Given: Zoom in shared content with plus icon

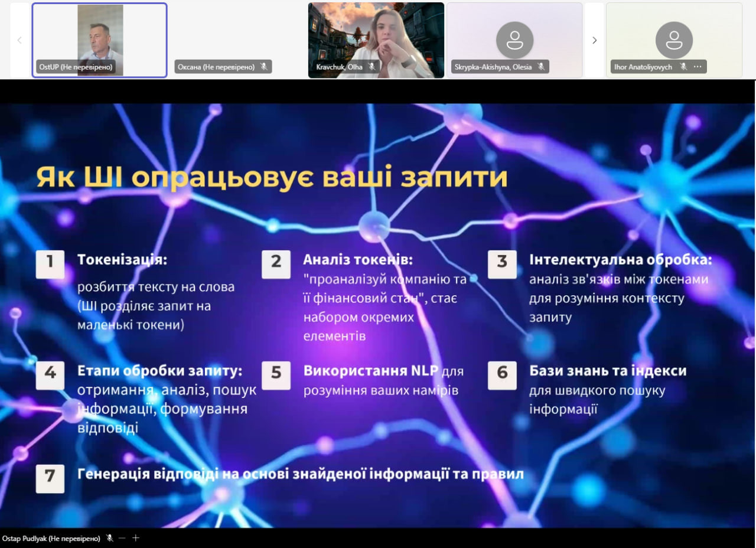Looking at the screenshot, I should [x=136, y=538].
